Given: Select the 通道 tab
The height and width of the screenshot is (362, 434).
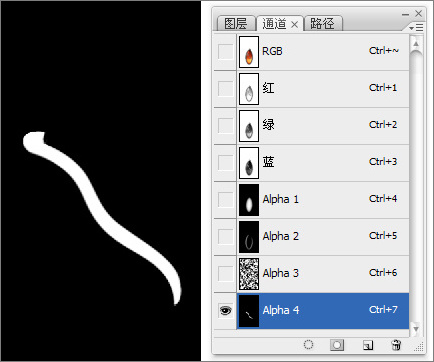Looking at the screenshot, I should click(x=274, y=24).
